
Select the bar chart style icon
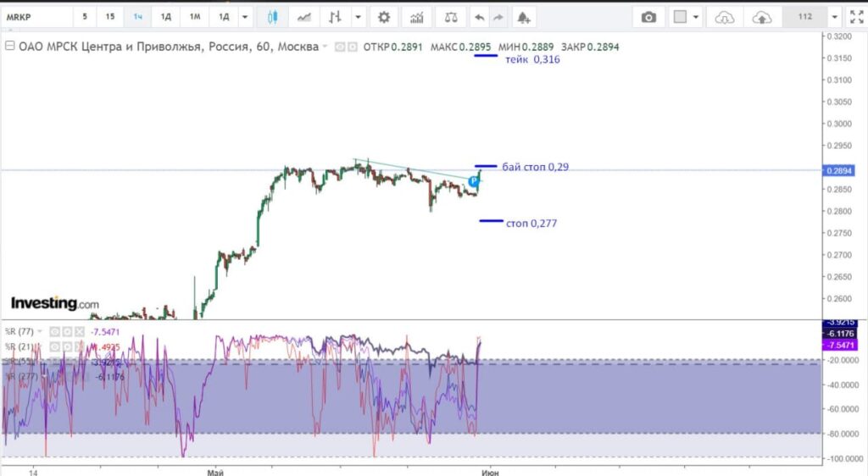tap(335, 17)
